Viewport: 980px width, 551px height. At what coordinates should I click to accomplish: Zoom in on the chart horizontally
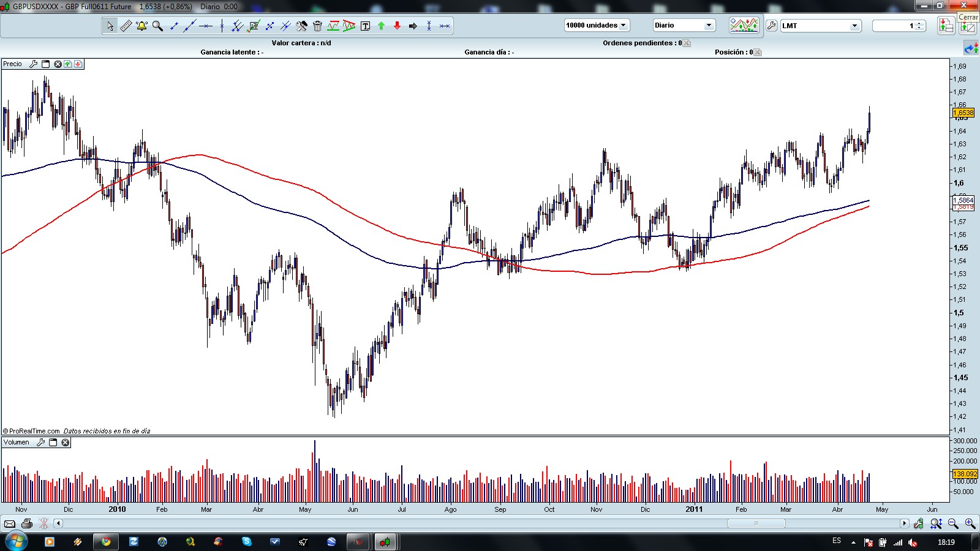click(970, 523)
